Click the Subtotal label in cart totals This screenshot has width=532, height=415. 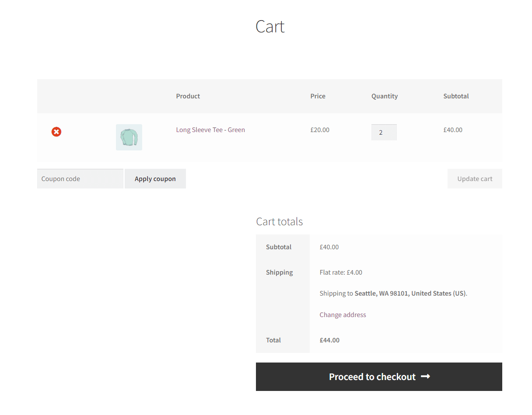coord(279,247)
